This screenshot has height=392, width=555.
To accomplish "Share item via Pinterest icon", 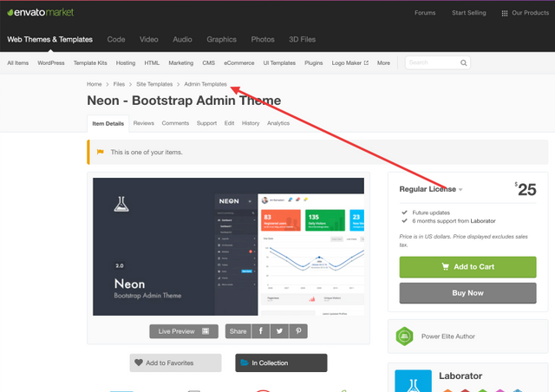I will [x=297, y=331].
